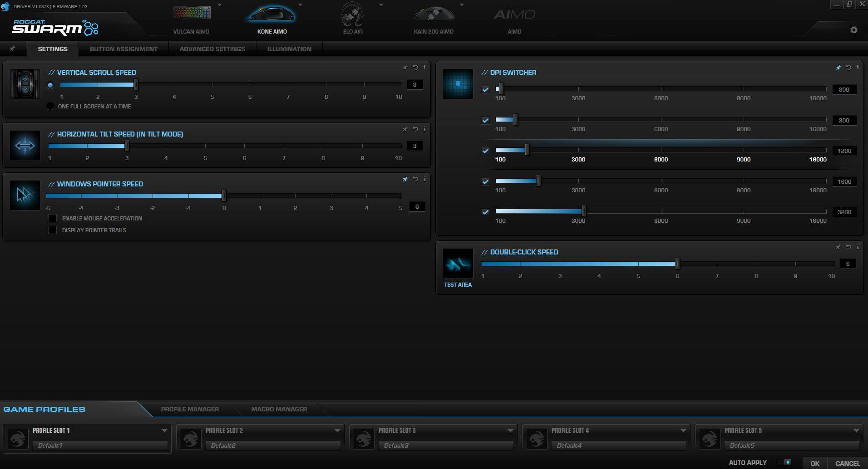Reset the DPI Switcher panel to default

848,68
